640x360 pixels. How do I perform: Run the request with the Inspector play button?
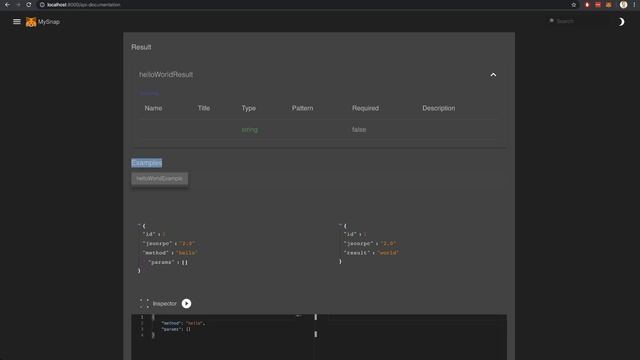[187, 304]
